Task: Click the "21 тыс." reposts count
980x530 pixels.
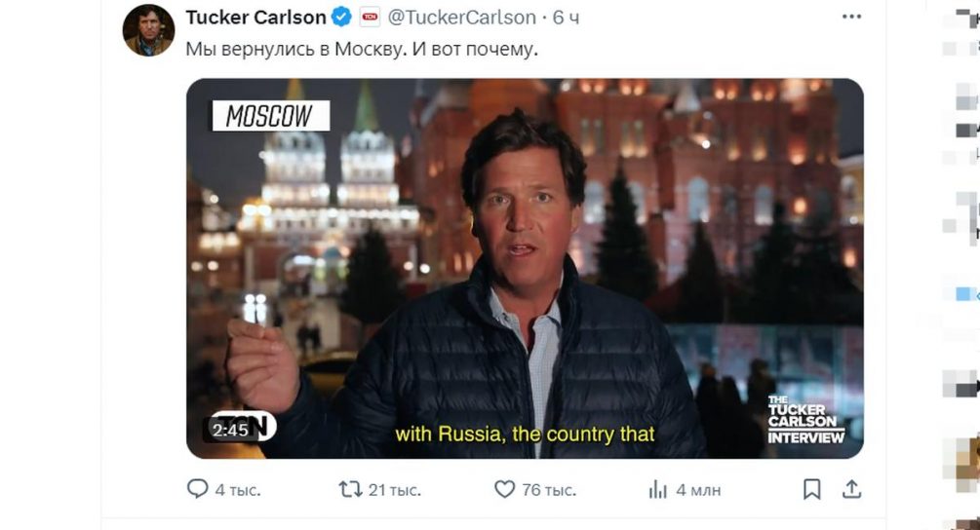Action: (393, 490)
